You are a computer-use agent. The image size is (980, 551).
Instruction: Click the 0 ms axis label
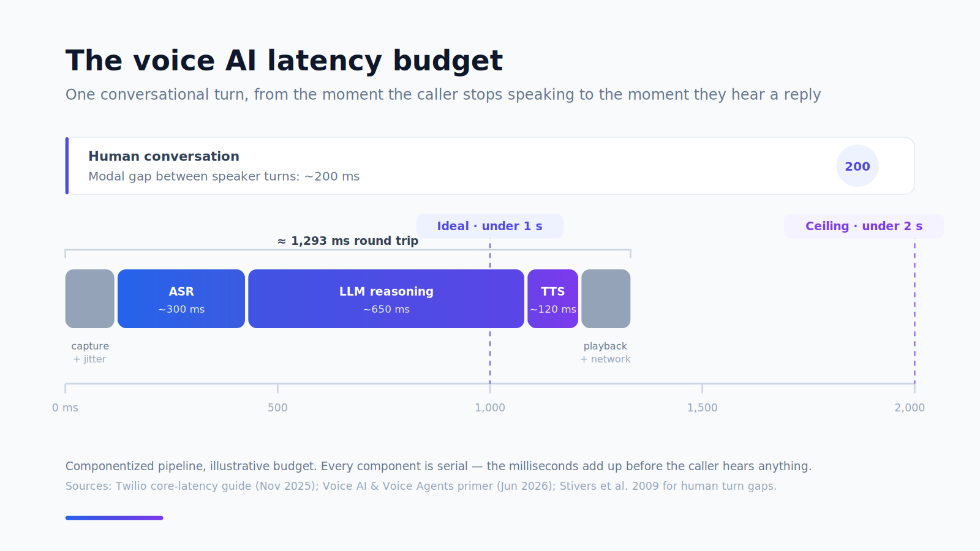(x=65, y=408)
